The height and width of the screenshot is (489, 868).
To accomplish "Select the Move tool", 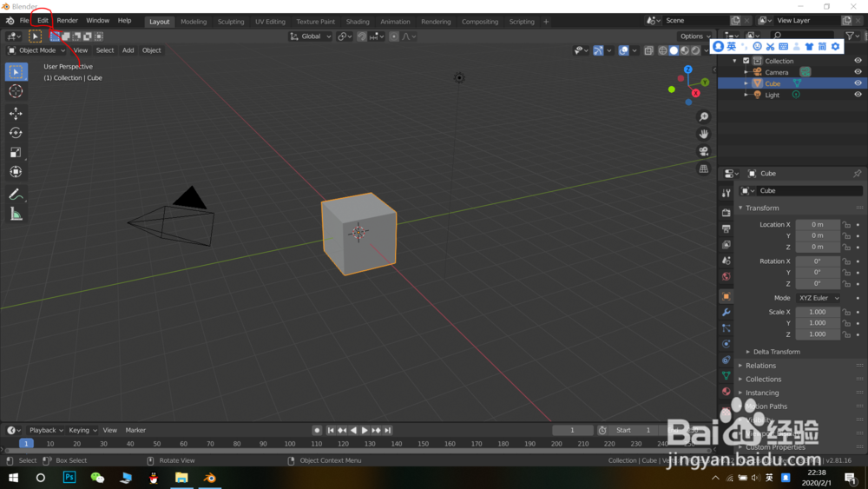I will 16,114.
